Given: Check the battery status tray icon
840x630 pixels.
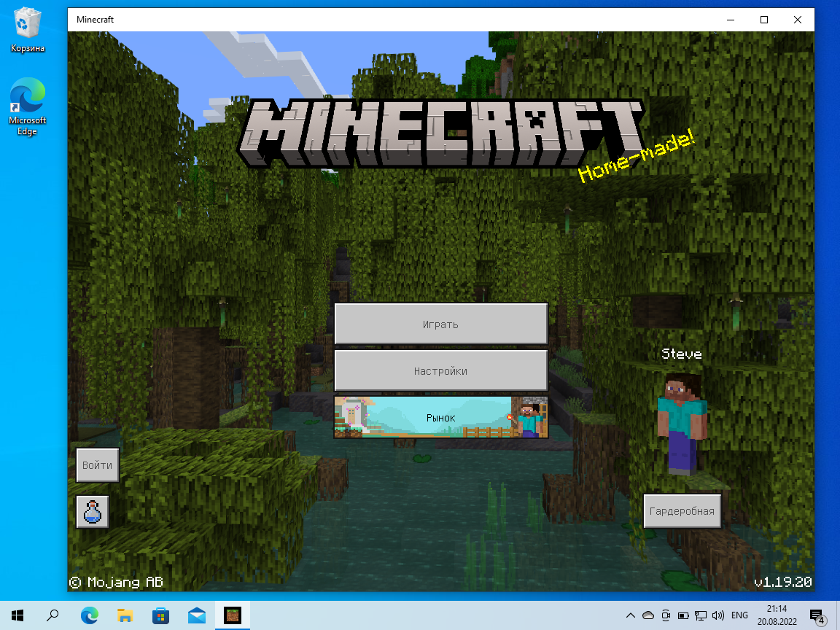Looking at the screenshot, I should tap(683, 615).
